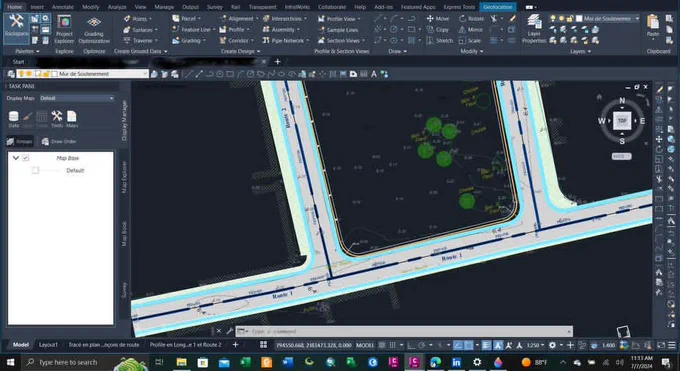Click the Windows taskbar search box

pyautogui.click(x=67, y=362)
